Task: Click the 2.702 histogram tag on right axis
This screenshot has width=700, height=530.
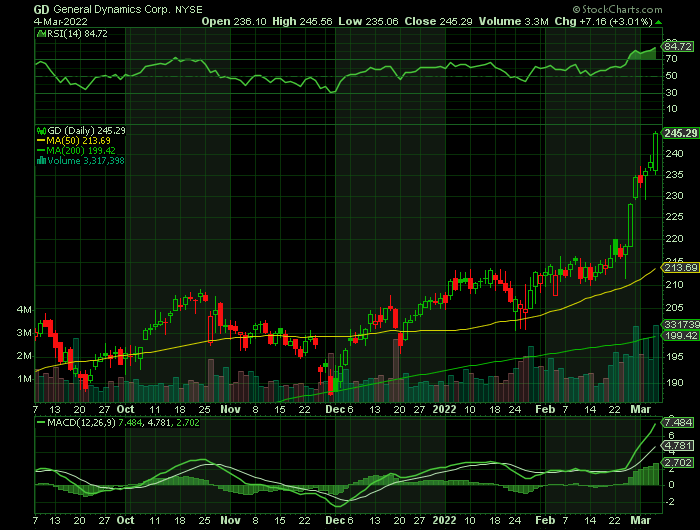Action: coord(678,463)
